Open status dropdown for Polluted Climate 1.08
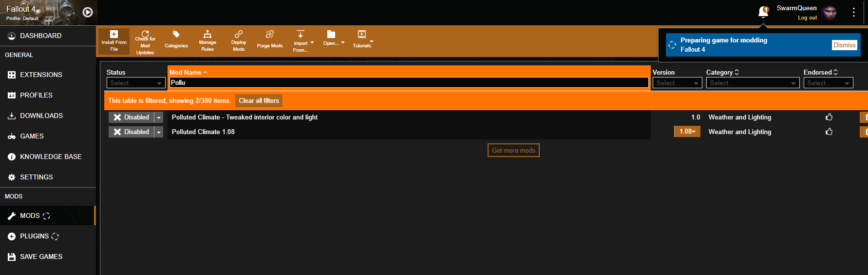The image size is (868, 275). tap(159, 132)
